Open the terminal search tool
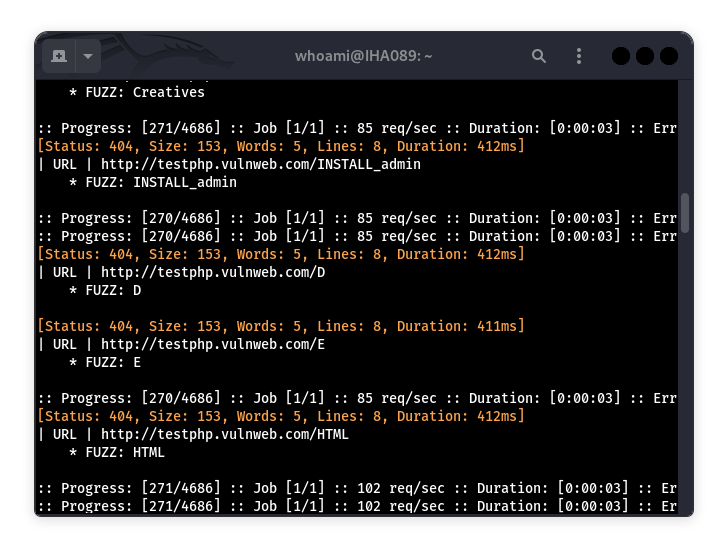Screen dimensions: 728x554 [539, 56]
